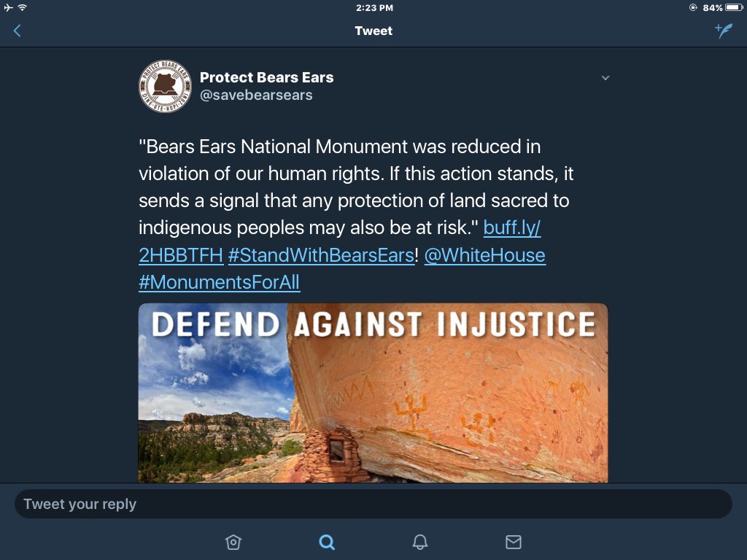The width and height of the screenshot is (747, 560).
Task: Open the Home tab icon
Action: (x=233, y=542)
